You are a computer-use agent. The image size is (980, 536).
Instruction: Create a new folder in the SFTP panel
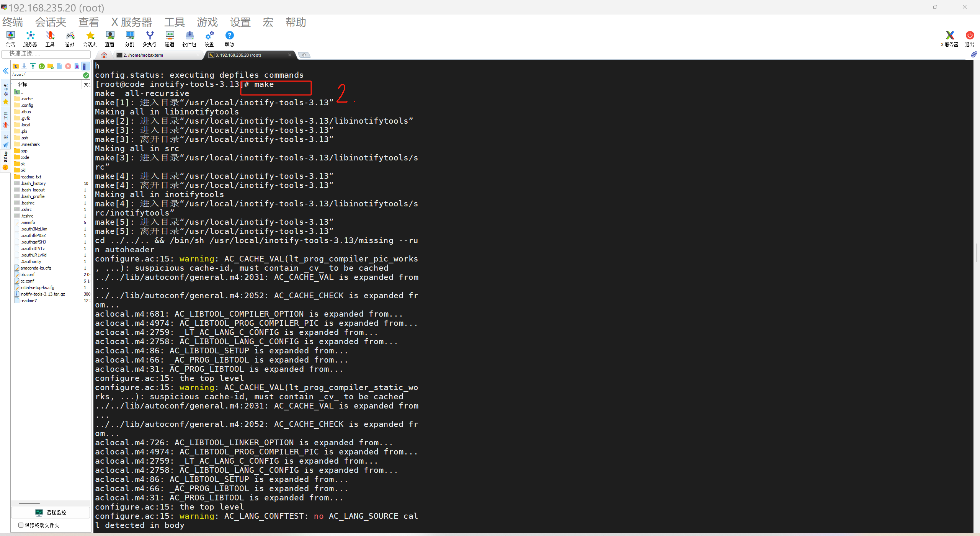51,66
